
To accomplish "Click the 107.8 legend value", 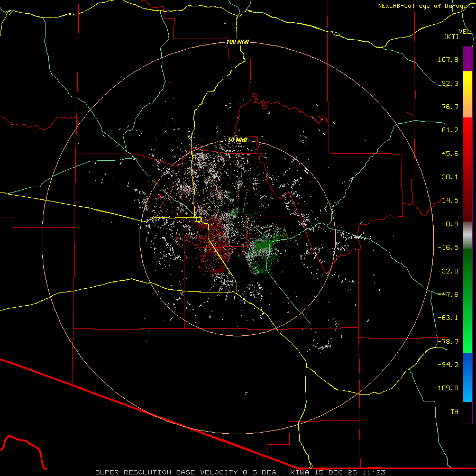I will click(448, 59).
